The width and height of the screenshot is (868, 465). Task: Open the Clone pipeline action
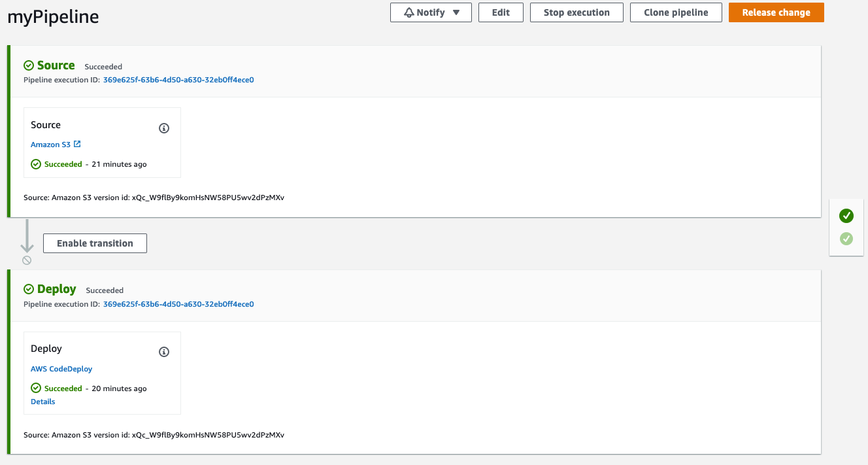click(675, 12)
